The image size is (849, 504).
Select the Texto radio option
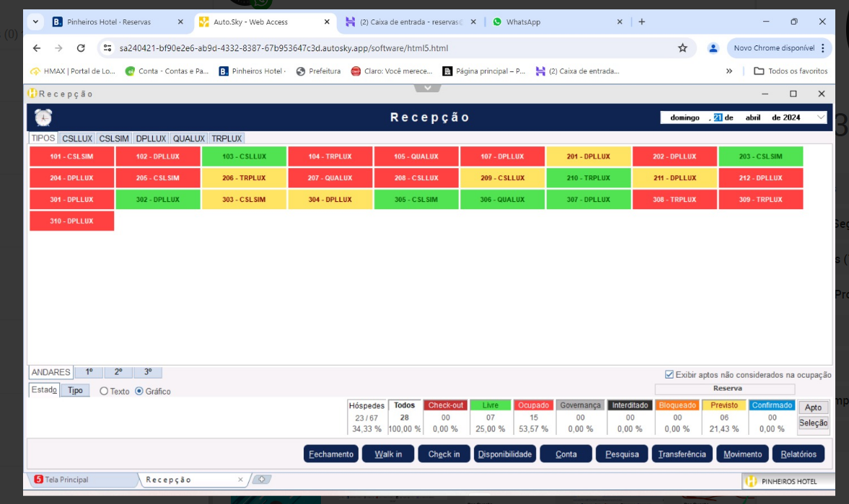tap(104, 392)
